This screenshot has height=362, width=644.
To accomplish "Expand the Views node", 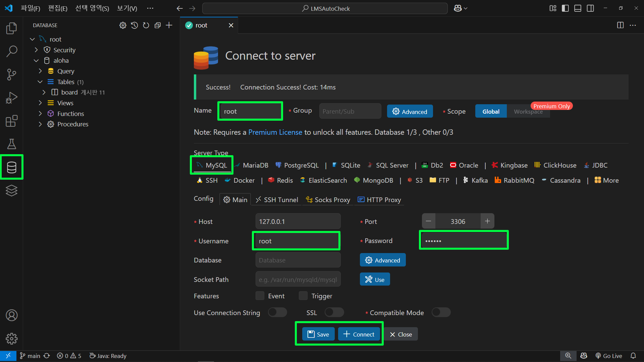I will [40, 103].
